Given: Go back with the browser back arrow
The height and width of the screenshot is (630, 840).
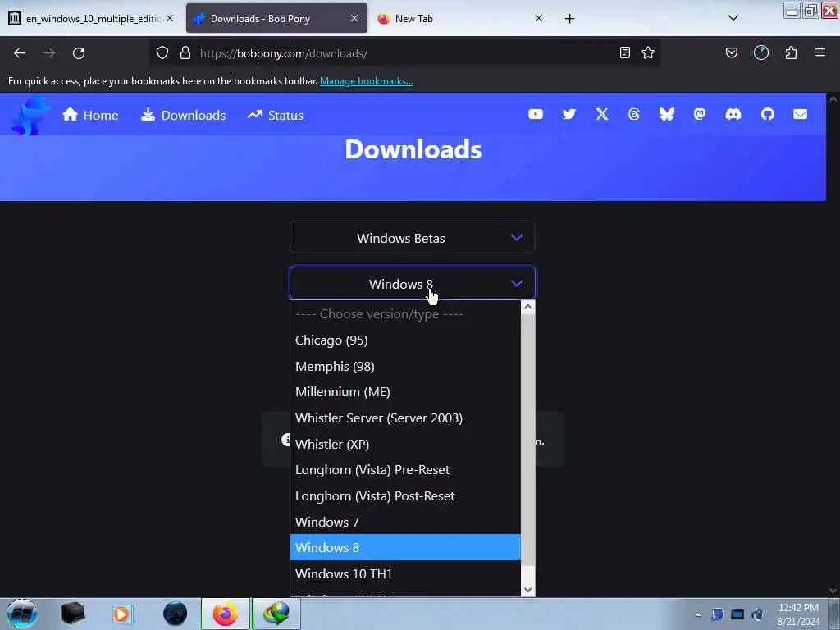Looking at the screenshot, I should pos(20,53).
